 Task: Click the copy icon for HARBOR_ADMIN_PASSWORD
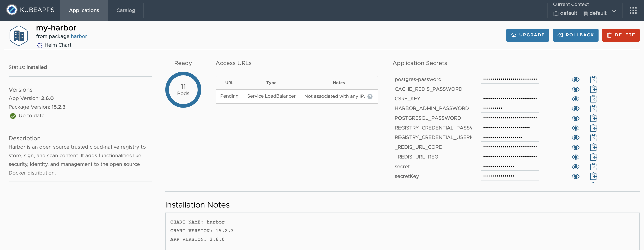[x=593, y=108]
